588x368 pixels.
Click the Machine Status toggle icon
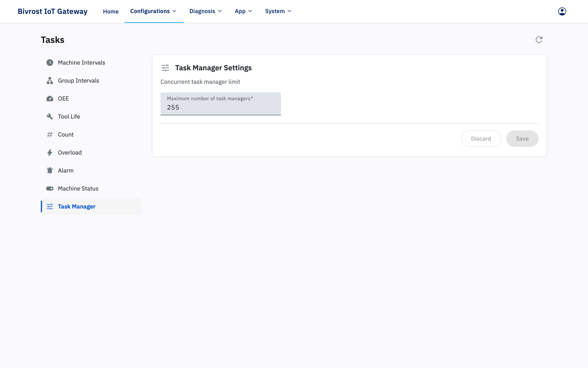pyautogui.click(x=50, y=188)
